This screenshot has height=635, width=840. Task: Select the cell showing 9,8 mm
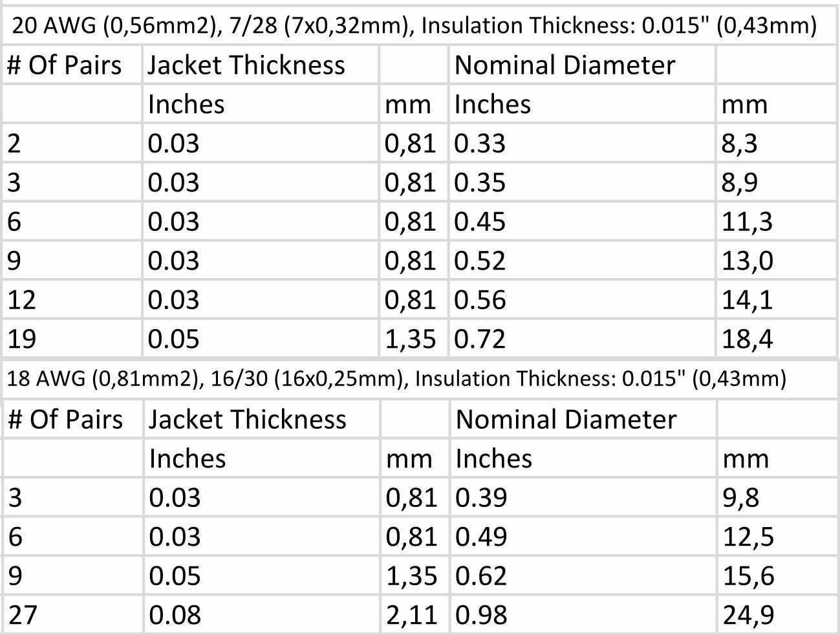(x=777, y=497)
